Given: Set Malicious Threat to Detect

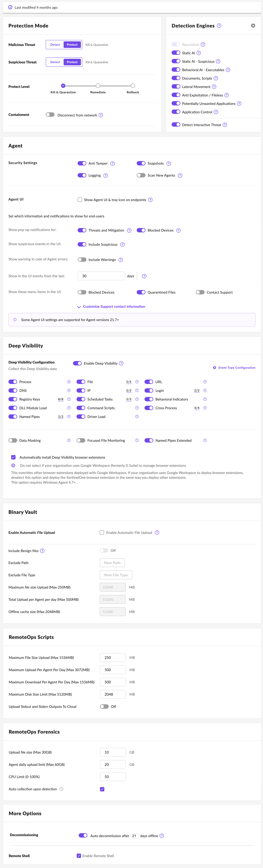Looking at the screenshot, I should pos(55,45).
